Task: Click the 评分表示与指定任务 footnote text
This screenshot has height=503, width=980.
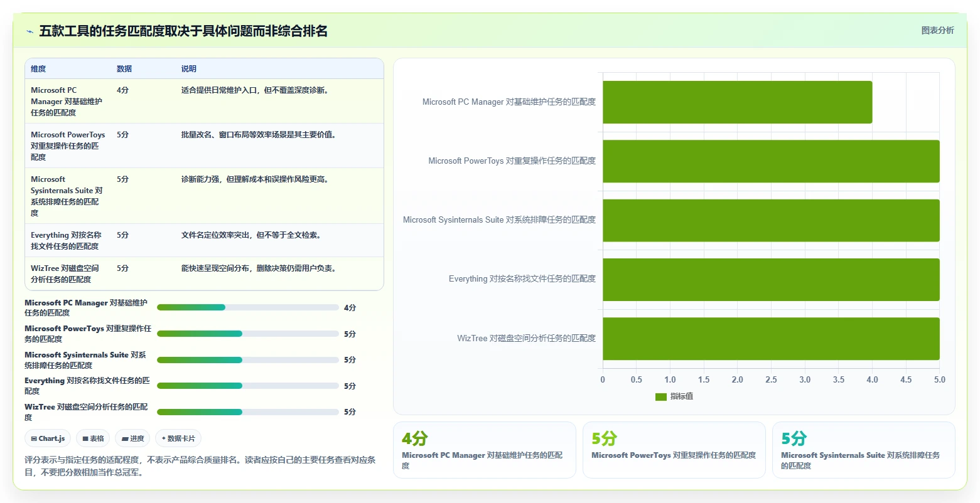Action: [x=200, y=466]
